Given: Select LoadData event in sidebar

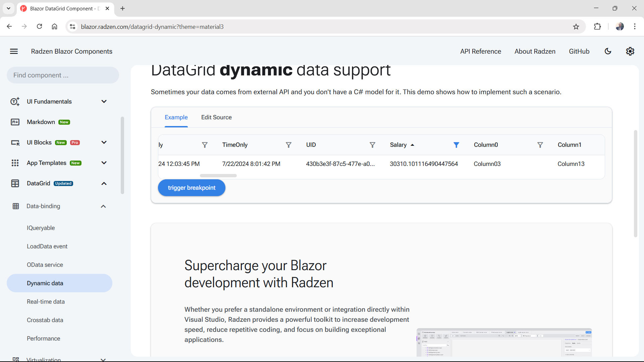Looking at the screenshot, I should click(x=47, y=246).
